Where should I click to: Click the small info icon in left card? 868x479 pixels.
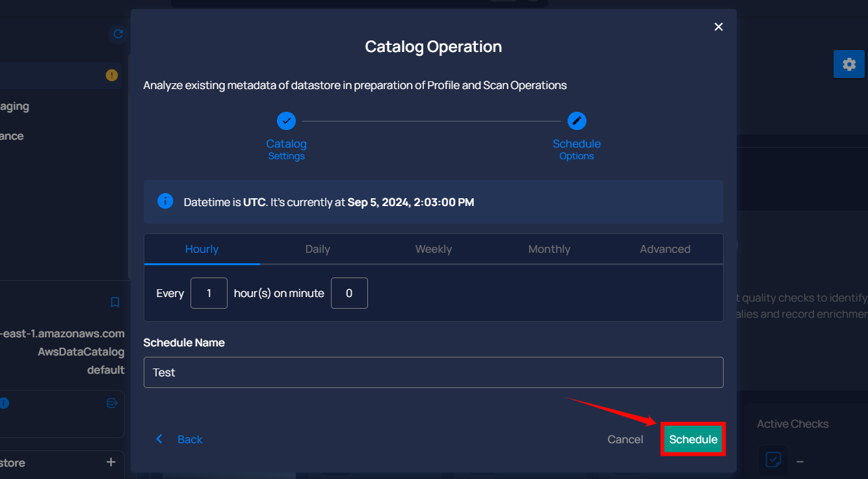[4, 403]
